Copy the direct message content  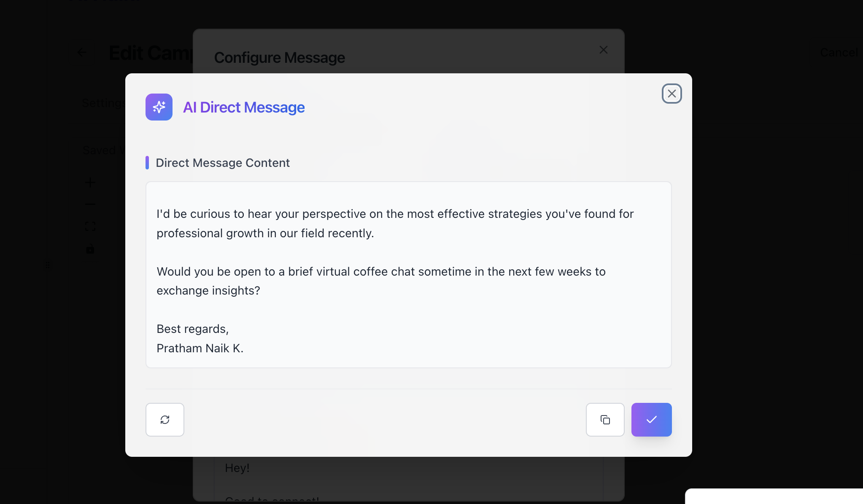pos(605,419)
